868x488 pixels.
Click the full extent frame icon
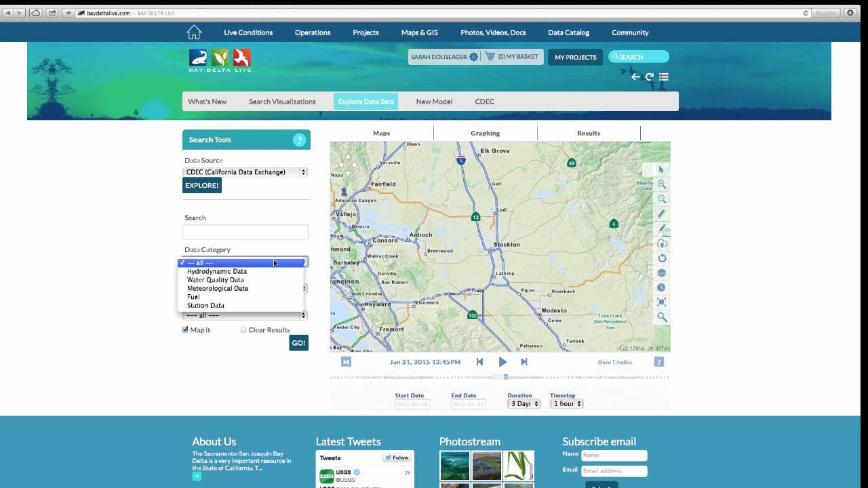coord(662,302)
